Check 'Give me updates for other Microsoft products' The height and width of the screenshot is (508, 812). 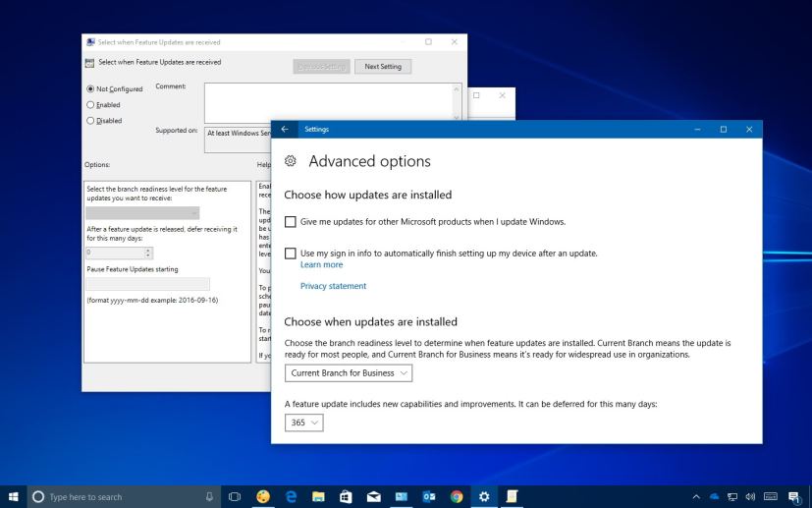coord(291,222)
